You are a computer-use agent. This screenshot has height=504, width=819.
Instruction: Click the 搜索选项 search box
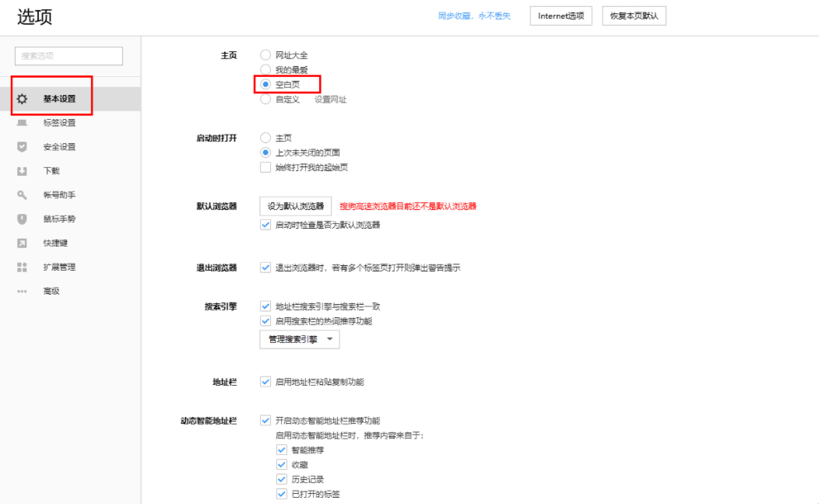(x=68, y=55)
